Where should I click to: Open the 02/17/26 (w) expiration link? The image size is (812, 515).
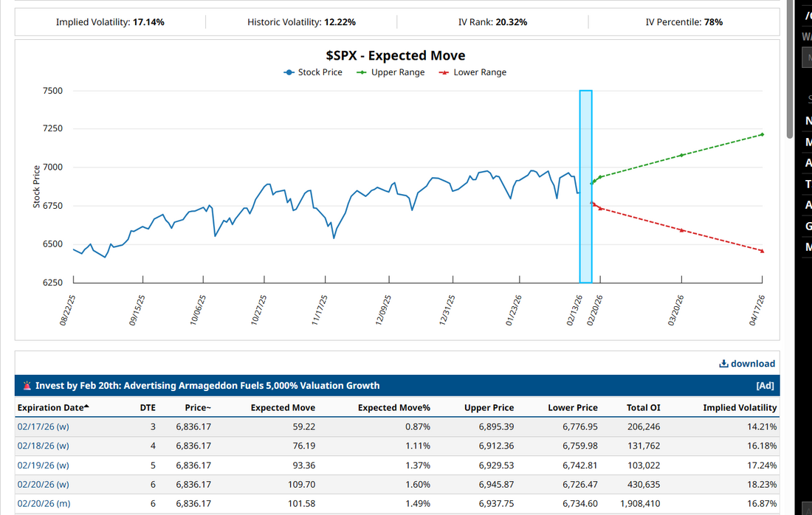pos(43,426)
